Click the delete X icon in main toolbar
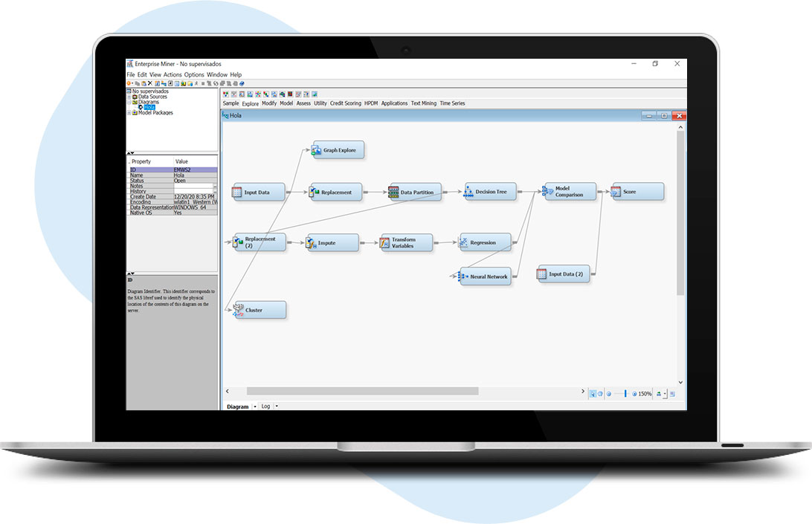The image size is (812, 524). coord(150,83)
